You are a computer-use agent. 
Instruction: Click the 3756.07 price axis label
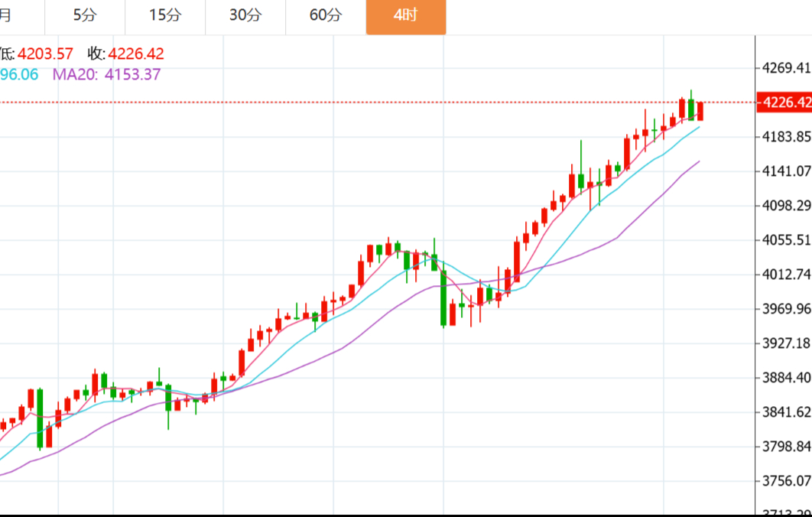coord(785,480)
